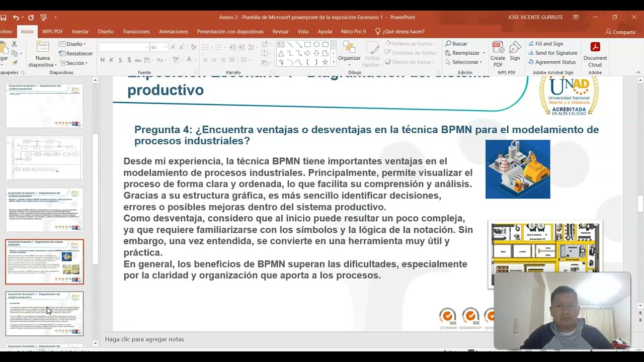Select the Conclusiones slide thumbnail

tap(44, 314)
